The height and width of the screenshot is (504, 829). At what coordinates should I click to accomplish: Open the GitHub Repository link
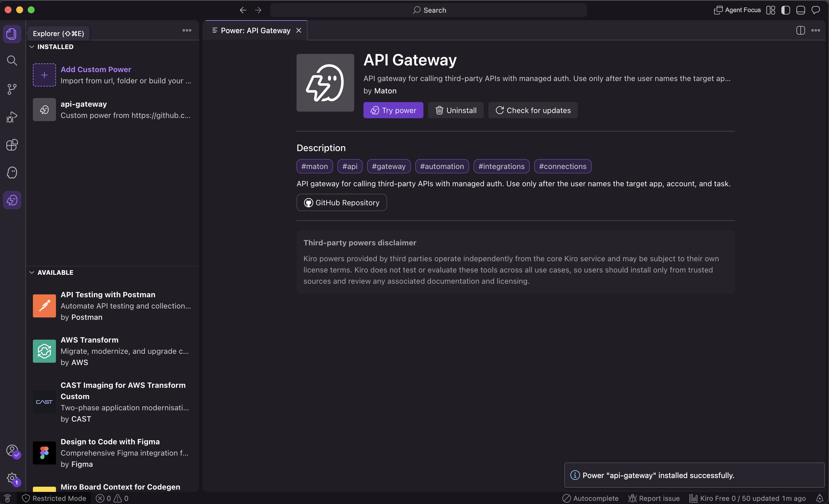(x=342, y=202)
